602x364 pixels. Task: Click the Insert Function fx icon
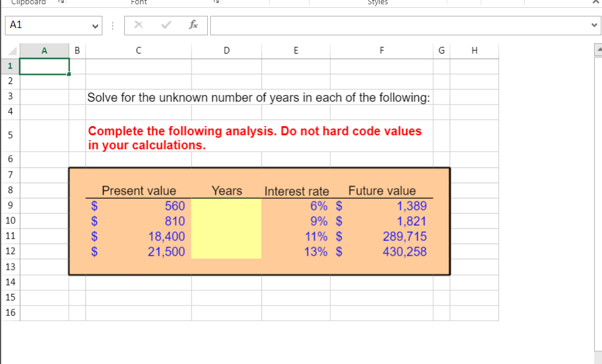point(194,25)
